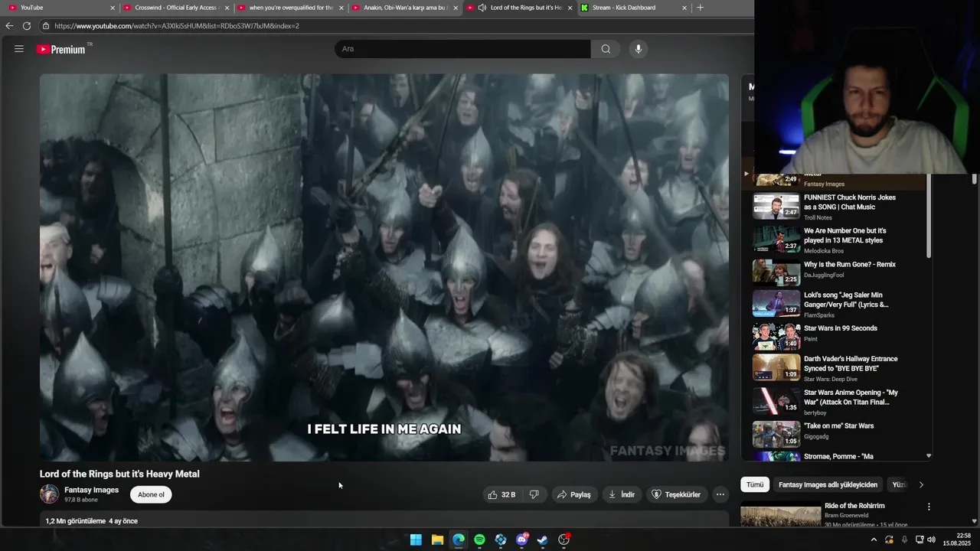The width and height of the screenshot is (980, 551).
Task: Mute the Lord of the Rings tab audio icon
Action: tap(482, 8)
